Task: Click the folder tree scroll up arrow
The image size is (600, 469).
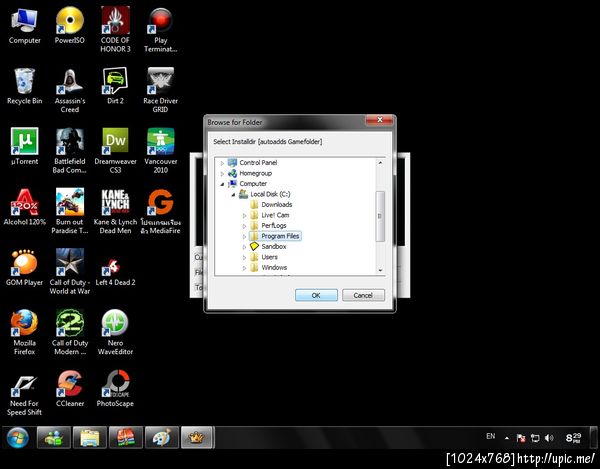Action: [380, 163]
